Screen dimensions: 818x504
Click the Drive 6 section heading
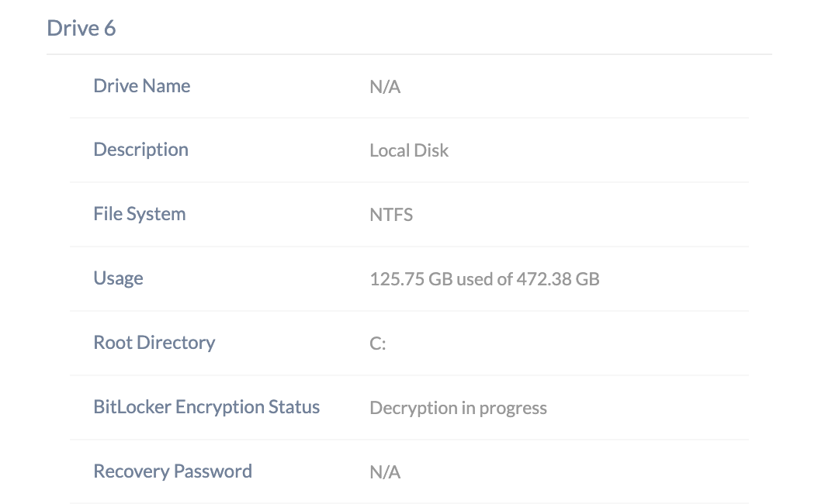[81, 28]
